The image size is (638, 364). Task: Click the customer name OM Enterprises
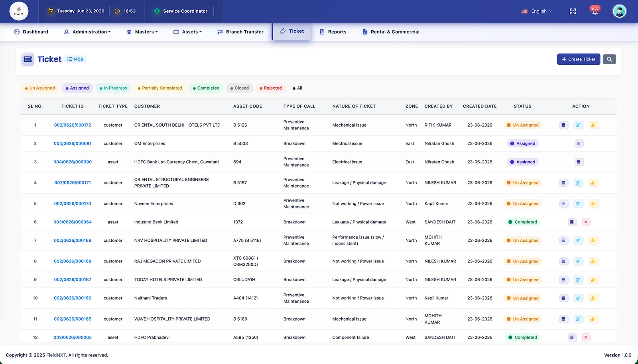[150, 143]
